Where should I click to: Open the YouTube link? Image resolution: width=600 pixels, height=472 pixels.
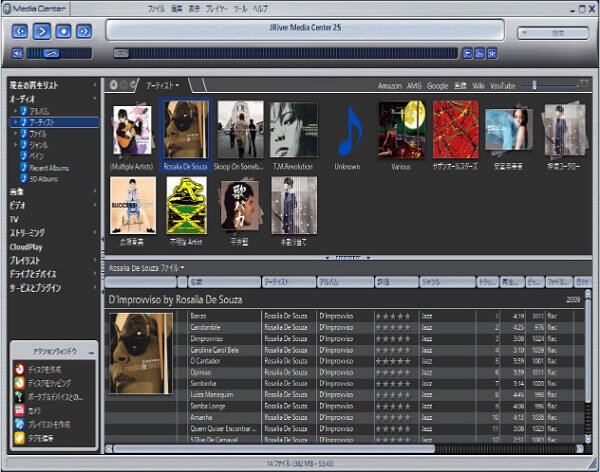coord(503,86)
